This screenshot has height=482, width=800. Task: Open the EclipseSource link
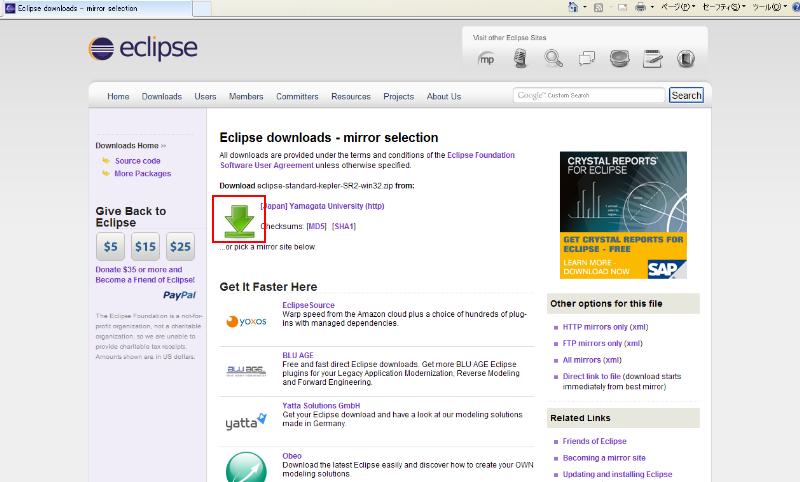coord(308,305)
